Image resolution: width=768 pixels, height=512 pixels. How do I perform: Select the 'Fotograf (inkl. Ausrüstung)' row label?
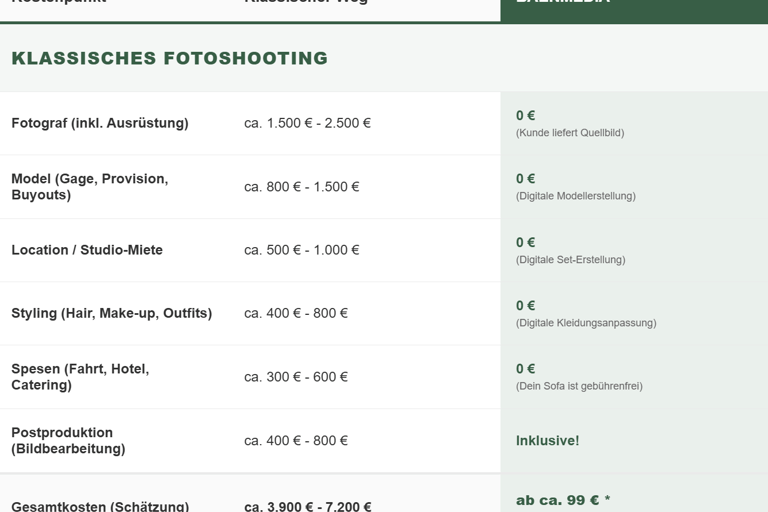[100, 123]
